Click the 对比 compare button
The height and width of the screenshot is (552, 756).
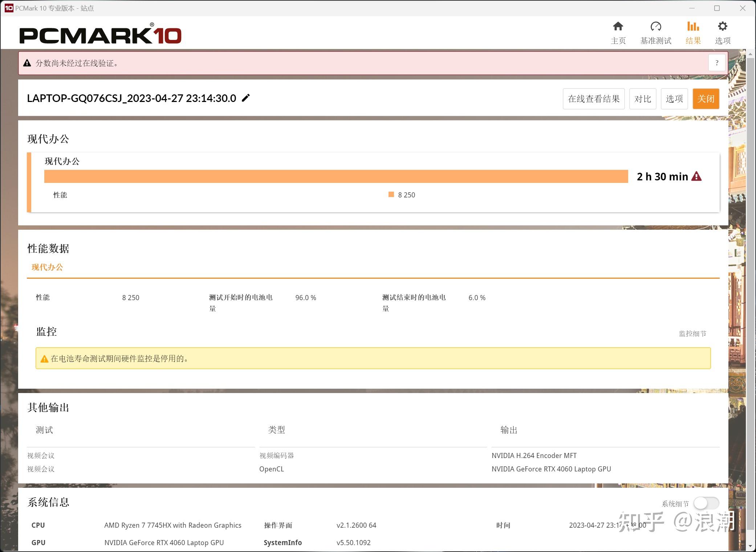(643, 99)
